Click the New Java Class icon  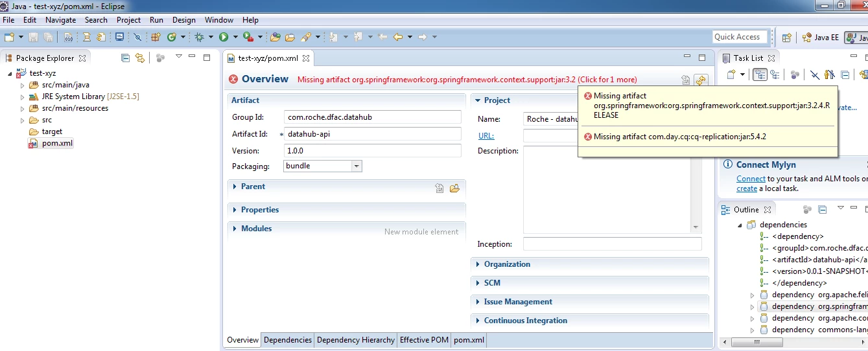point(172,38)
